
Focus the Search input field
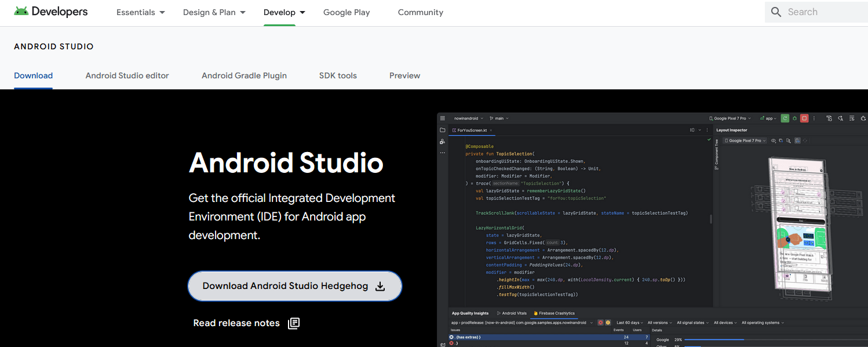(x=816, y=12)
